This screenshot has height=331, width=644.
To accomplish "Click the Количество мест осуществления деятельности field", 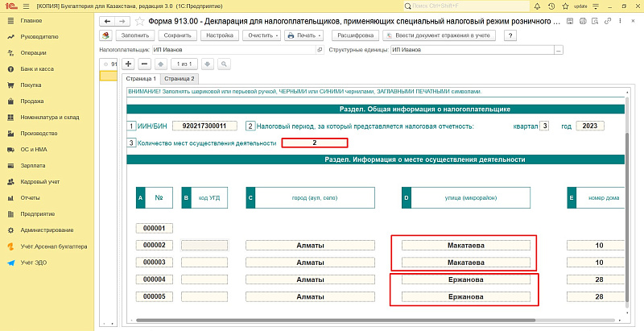I will click(x=314, y=143).
